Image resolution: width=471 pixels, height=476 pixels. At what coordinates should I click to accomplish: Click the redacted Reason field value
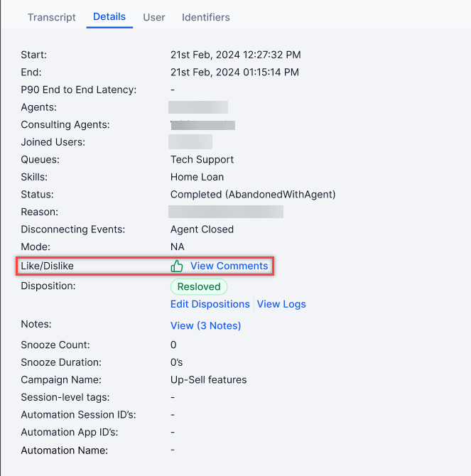pyautogui.click(x=226, y=212)
